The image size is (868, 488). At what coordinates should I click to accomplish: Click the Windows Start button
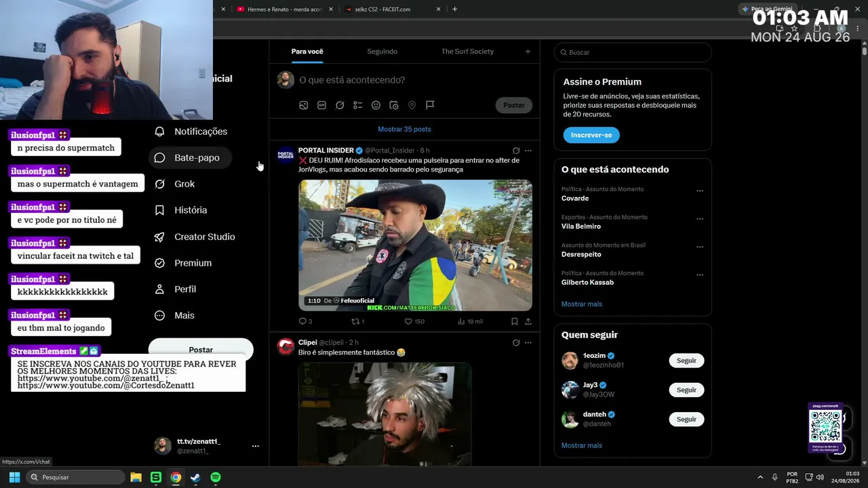point(14,477)
